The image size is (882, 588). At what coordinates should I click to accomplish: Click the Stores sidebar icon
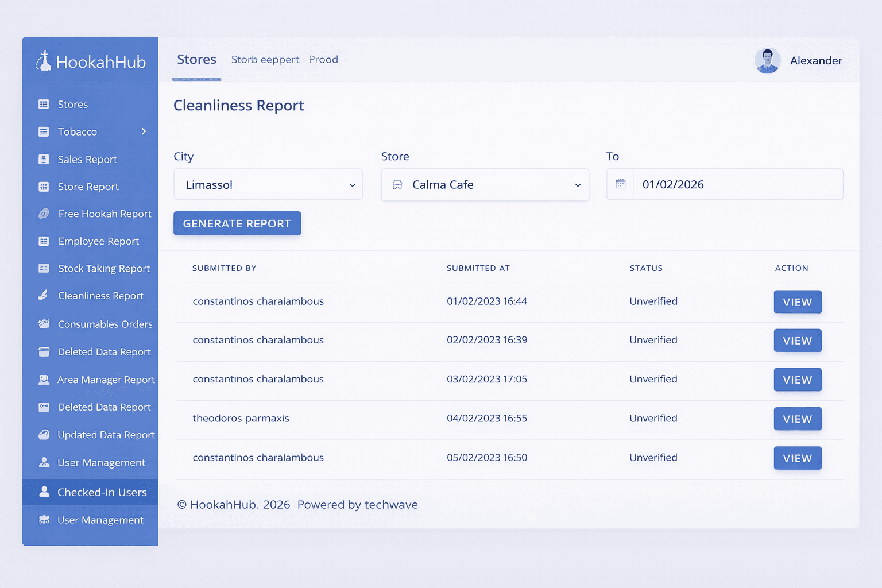pyautogui.click(x=44, y=105)
